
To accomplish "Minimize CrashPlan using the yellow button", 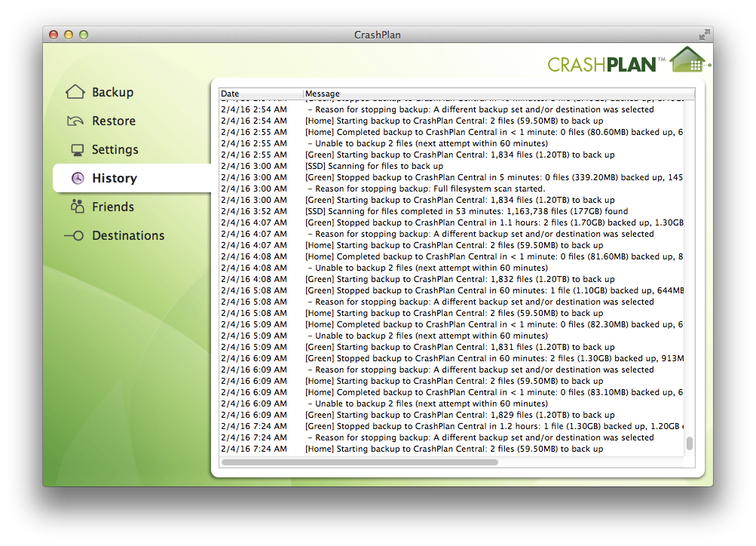I will (69, 35).
